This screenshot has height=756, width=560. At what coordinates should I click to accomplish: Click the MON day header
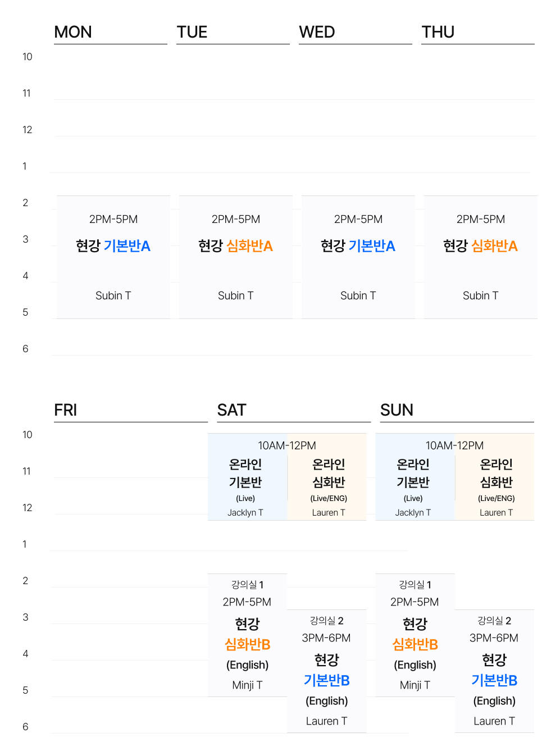[x=73, y=32]
